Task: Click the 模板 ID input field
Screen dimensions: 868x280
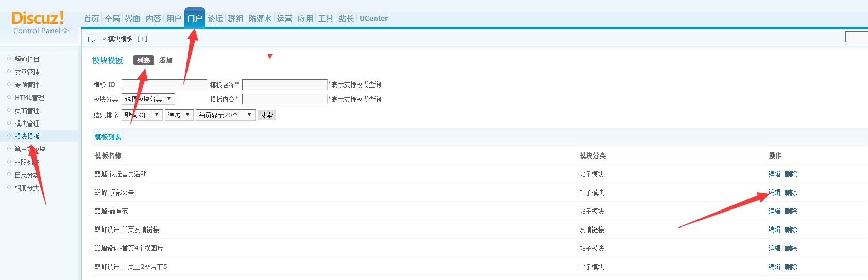Action: tap(164, 85)
